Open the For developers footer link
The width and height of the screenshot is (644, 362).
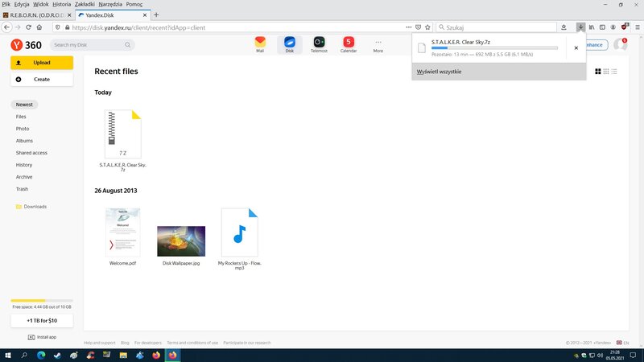[148, 343]
